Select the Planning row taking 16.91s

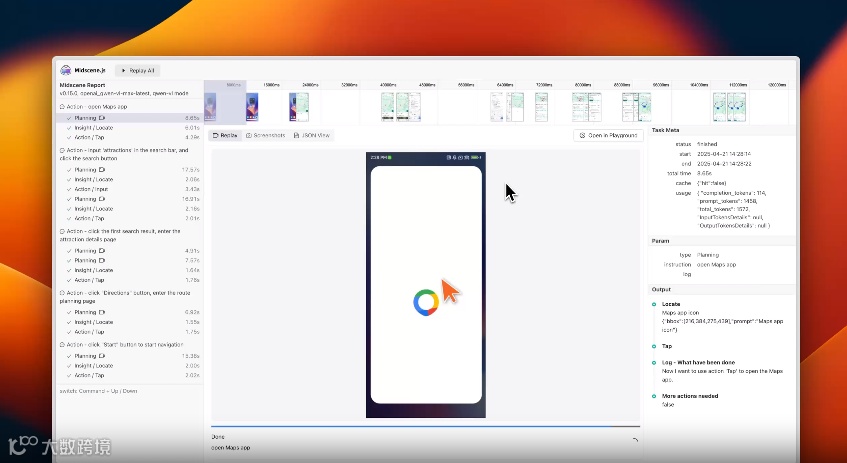coord(130,199)
